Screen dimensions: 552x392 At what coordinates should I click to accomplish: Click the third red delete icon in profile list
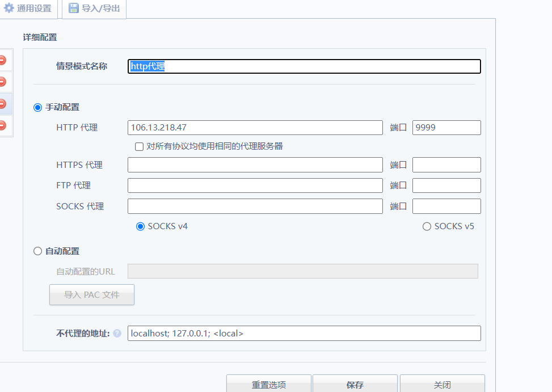click(x=2, y=104)
